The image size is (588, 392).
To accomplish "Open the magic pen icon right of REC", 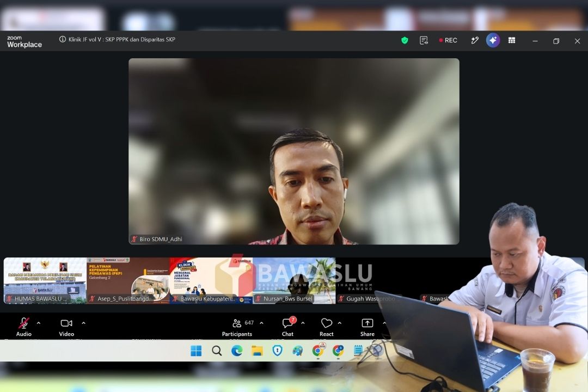I will tap(475, 40).
